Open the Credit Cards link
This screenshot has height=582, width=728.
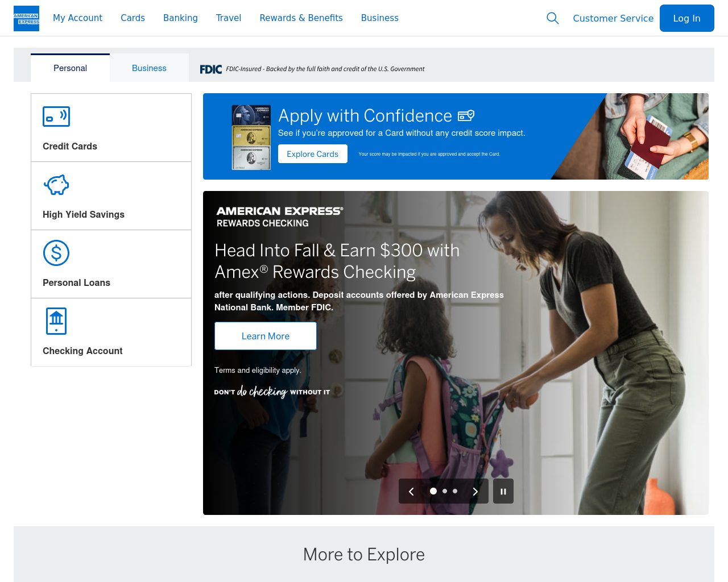pos(70,146)
